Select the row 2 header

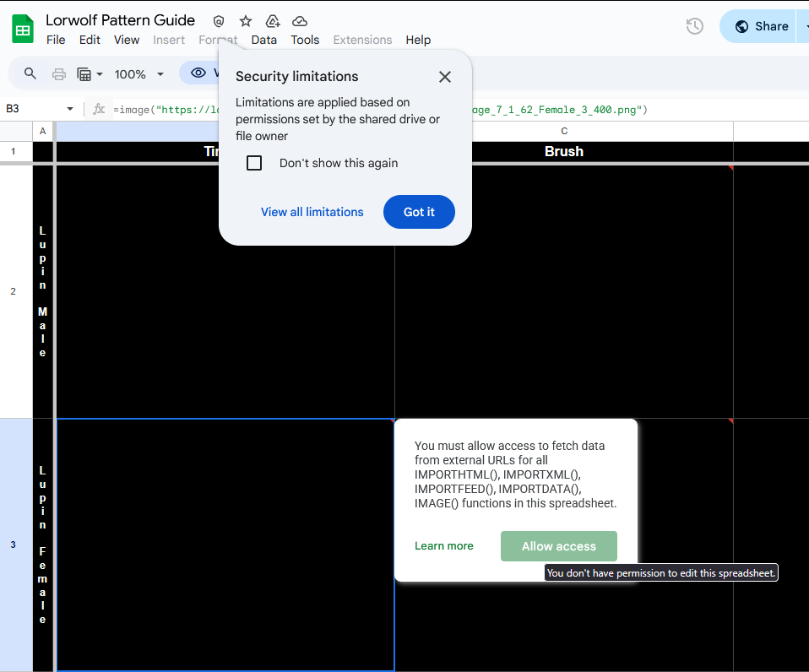pyautogui.click(x=13, y=291)
